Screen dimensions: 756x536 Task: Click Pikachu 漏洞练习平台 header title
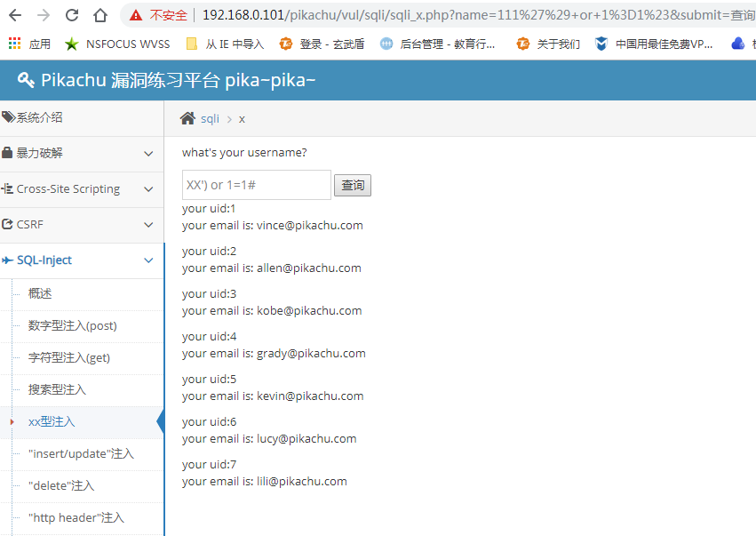[x=179, y=80]
